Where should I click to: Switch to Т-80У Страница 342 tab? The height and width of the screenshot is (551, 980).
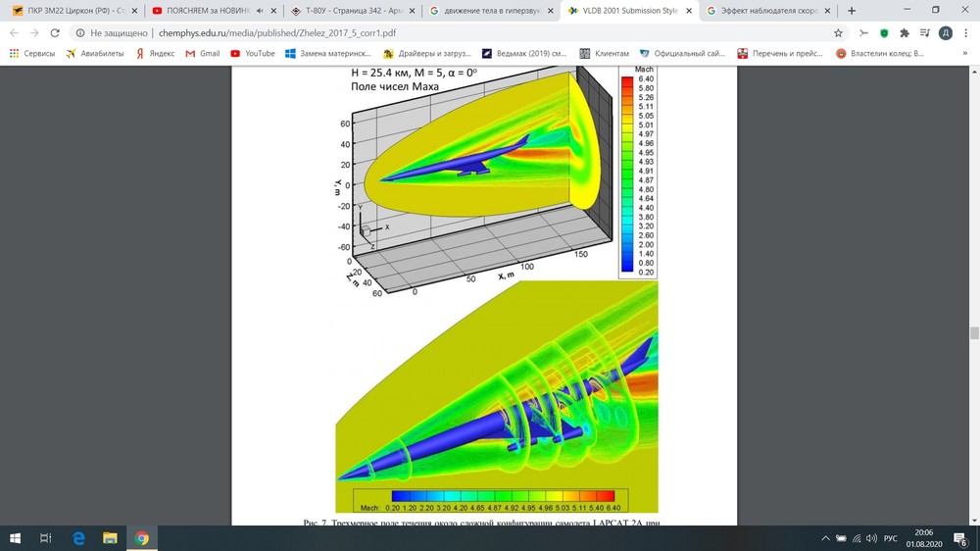pos(353,11)
